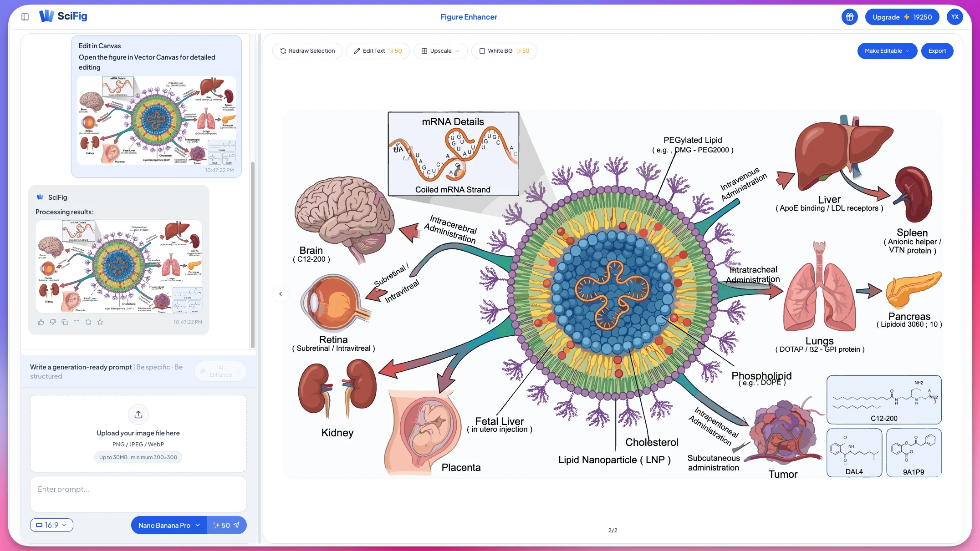Image resolution: width=980 pixels, height=551 pixels.
Task: Click Make Editable for the figure
Action: (887, 51)
